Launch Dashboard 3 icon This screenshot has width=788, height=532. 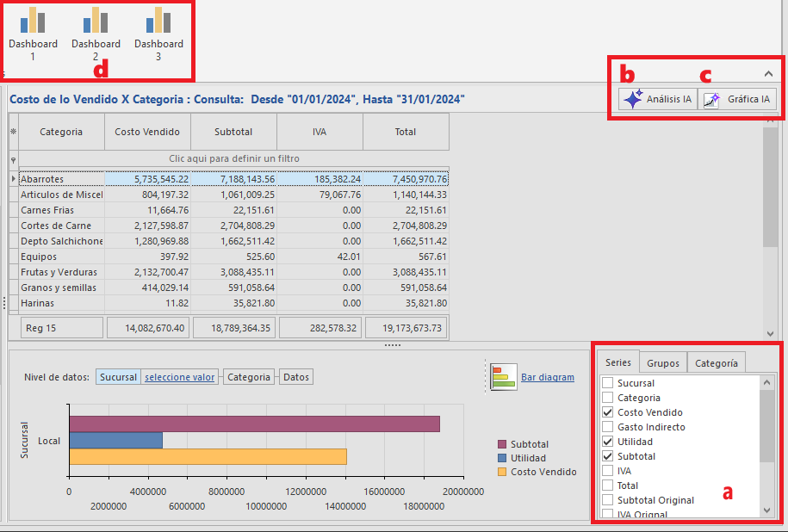pyautogui.click(x=158, y=22)
